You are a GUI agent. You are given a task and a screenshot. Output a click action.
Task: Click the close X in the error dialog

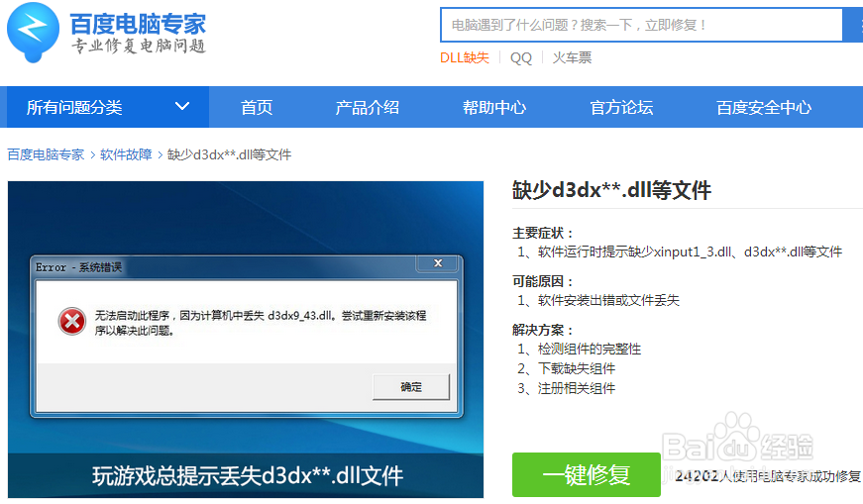point(438,263)
